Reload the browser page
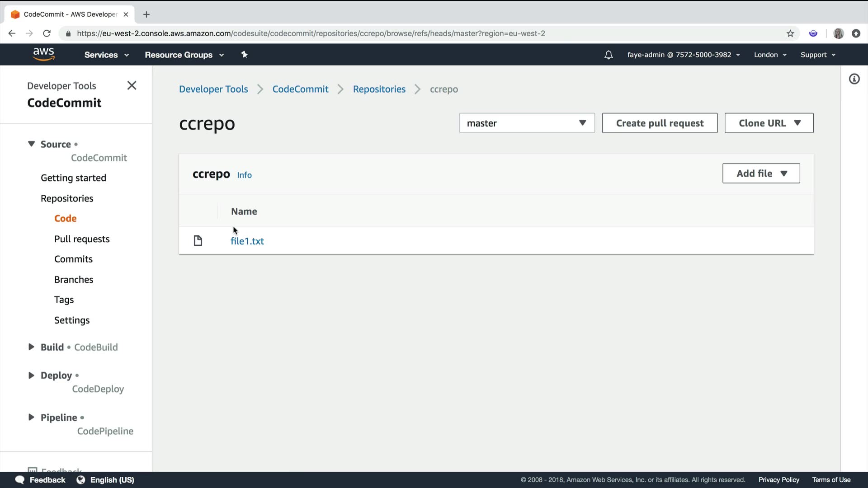 (47, 33)
